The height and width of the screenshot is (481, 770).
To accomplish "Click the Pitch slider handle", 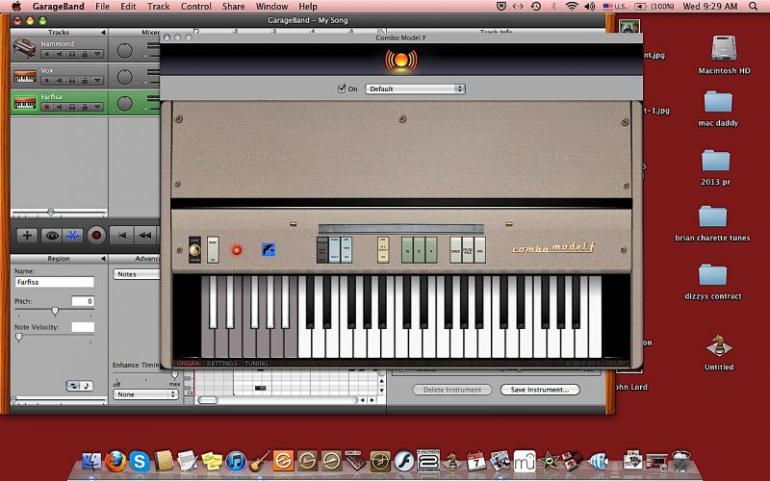I will (x=55, y=311).
